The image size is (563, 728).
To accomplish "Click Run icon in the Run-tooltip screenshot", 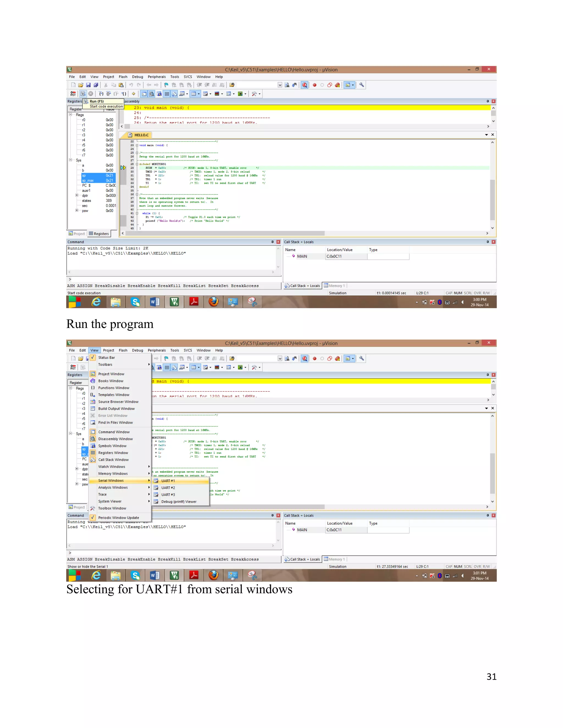I will (x=83, y=94).
